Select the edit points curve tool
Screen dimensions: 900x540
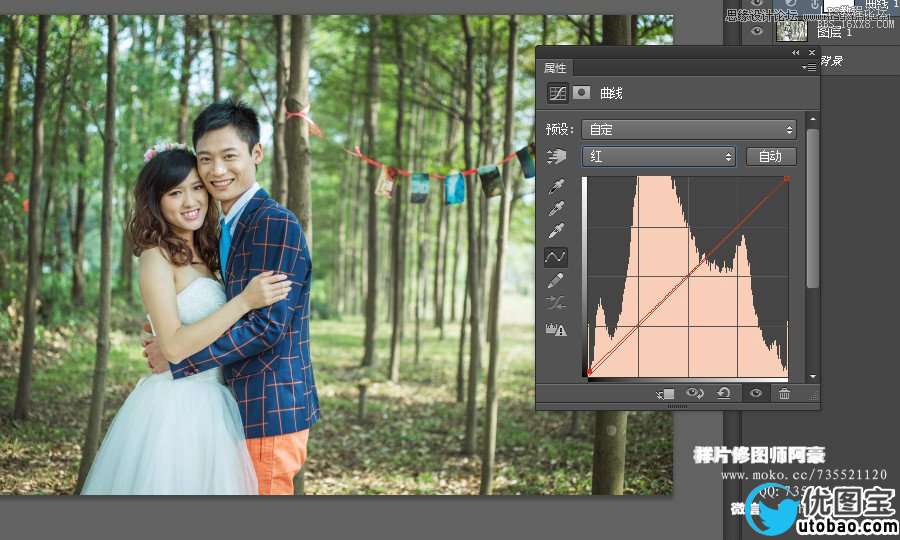[x=556, y=257]
